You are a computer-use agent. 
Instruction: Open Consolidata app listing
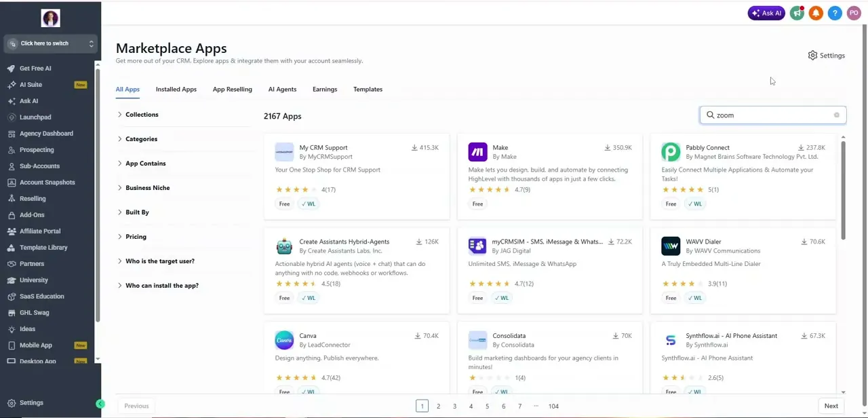(550, 358)
